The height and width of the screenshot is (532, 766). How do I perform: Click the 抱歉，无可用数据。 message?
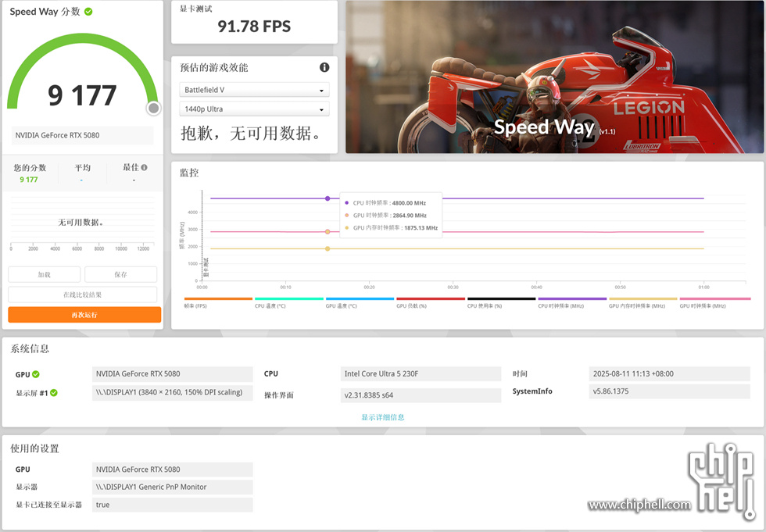point(252,133)
